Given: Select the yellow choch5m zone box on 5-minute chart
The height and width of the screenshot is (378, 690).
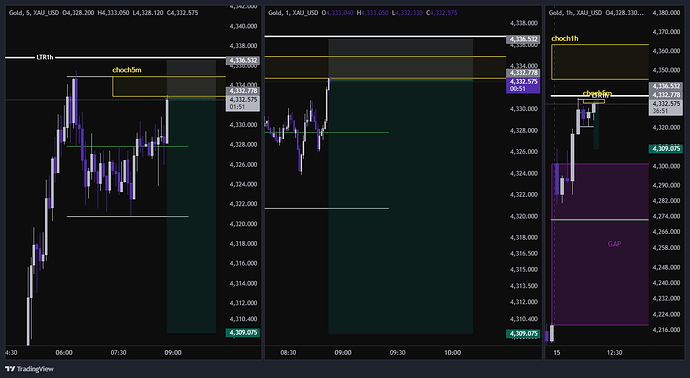Looking at the screenshot, I should pos(169,87).
